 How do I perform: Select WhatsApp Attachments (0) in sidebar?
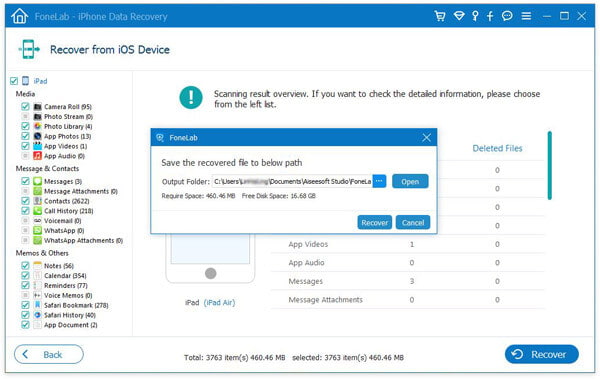tap(83, 240)
